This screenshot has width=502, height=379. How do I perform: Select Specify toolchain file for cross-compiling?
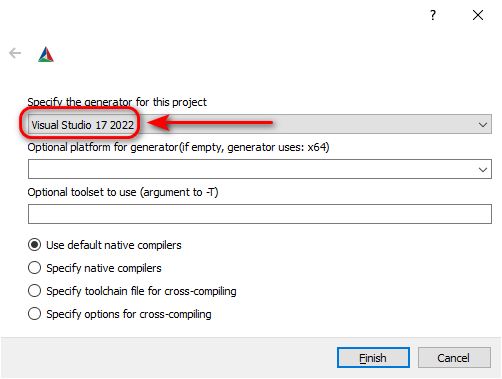pyautogui.click(x=34, y=291)
